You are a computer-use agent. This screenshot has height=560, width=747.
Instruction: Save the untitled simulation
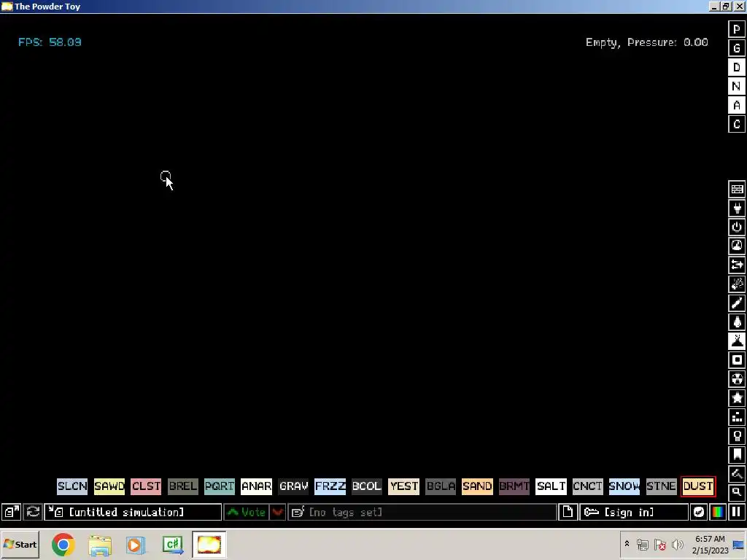(x=133, y=513)
